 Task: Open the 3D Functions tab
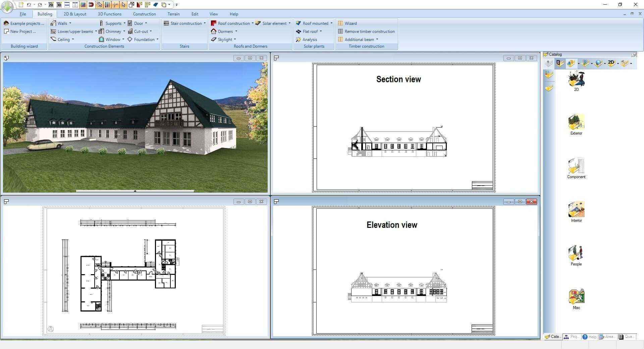click(109, 14)
